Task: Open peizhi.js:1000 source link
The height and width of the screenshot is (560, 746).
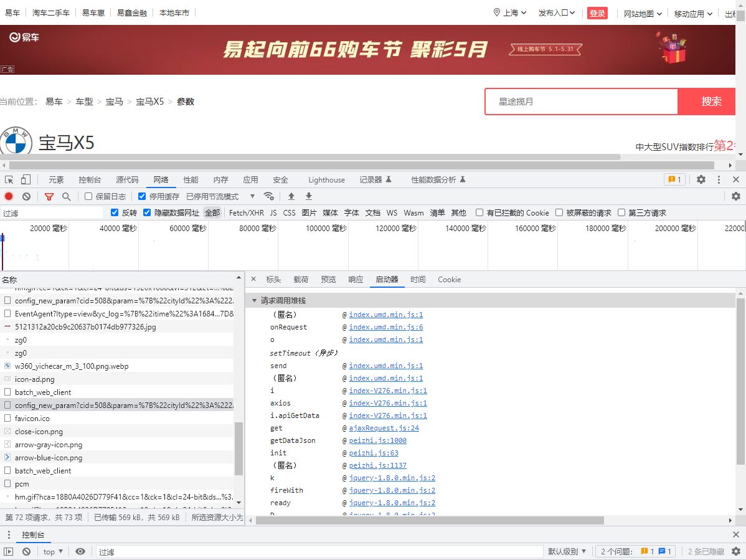Action: (x=378, y=440)
